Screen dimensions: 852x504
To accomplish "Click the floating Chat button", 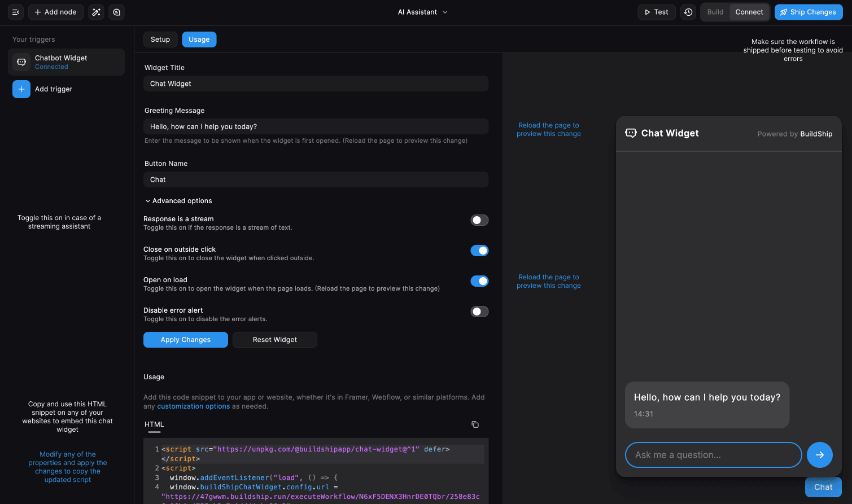I will point(823,487).
